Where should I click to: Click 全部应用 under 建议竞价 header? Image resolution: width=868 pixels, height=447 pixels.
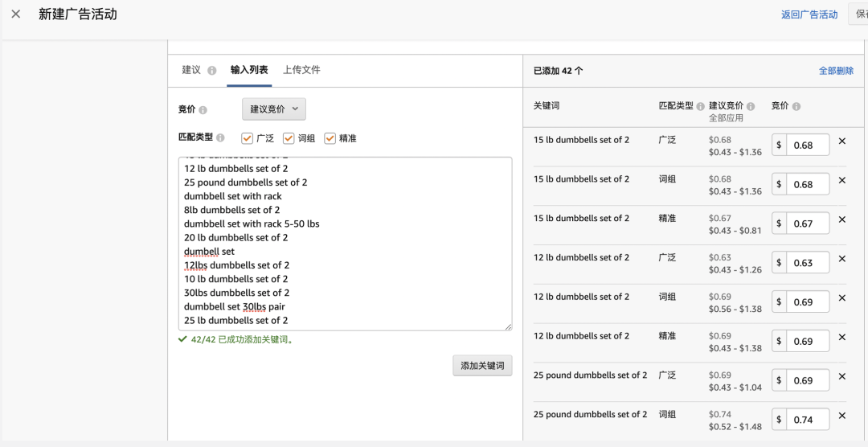coord(726,118)
